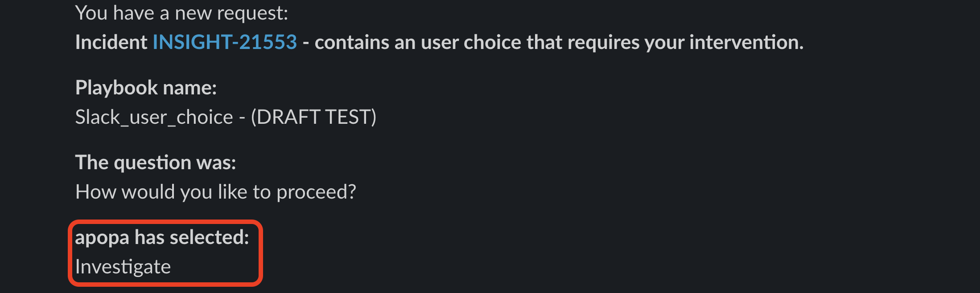
Task: Click the word 'question' in the heading
Action: coord(152,163)
